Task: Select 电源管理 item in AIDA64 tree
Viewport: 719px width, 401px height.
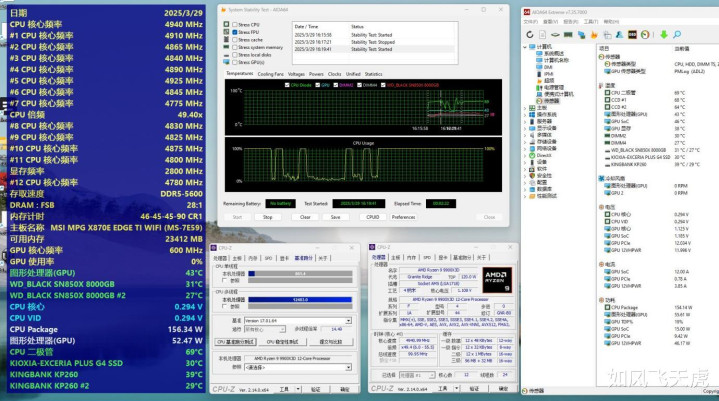Action: [550, 87]
